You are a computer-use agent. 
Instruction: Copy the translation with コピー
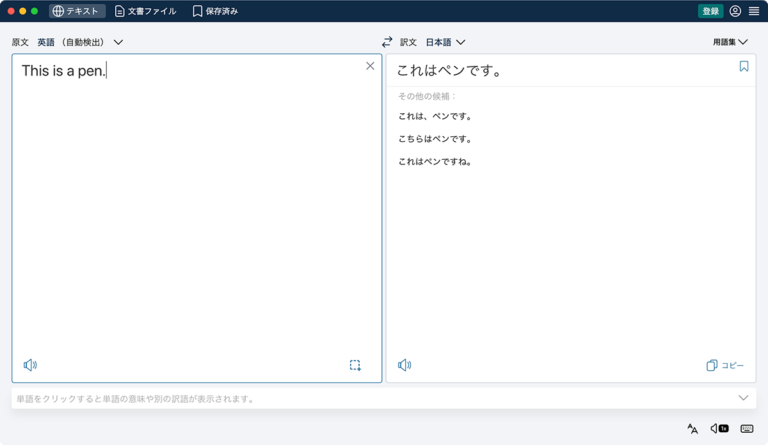click(x=725, y=365)
